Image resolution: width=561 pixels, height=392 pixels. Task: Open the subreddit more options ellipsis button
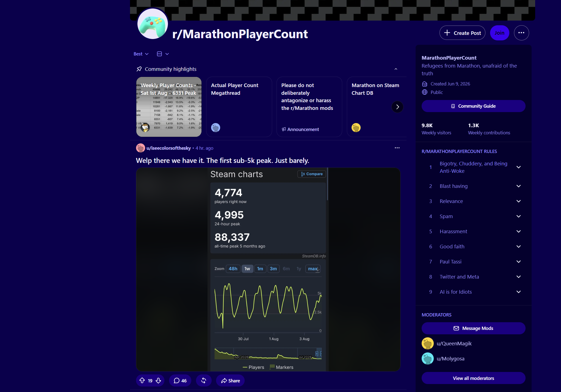pos(521,33)
